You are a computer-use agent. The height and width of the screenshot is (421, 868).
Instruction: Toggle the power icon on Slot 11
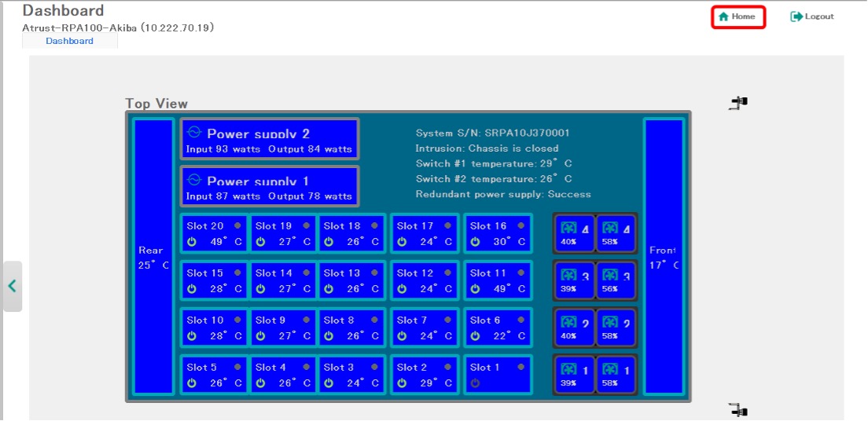[x=474, y=289]
